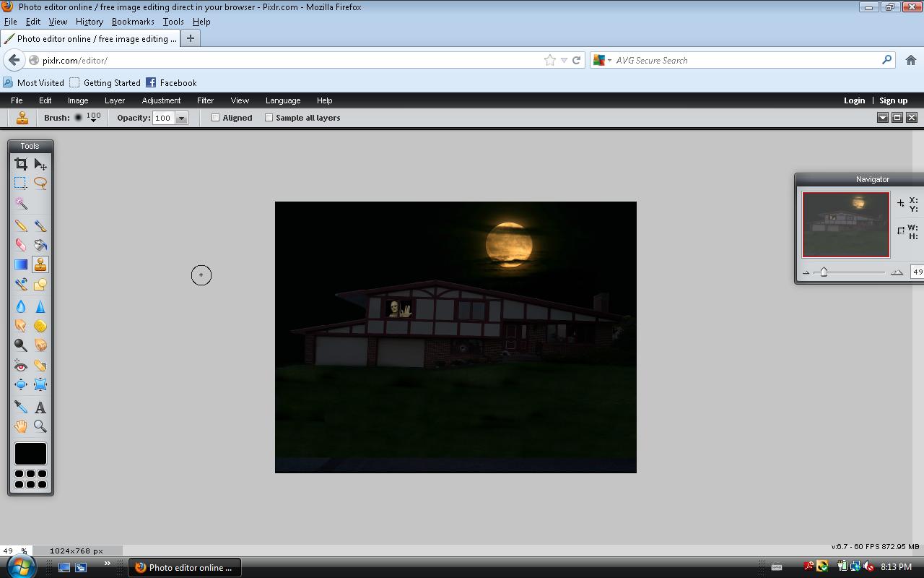This screenshot has width=924, height=578.
Task: Click the Firefox back button
Action: pos(14,60)
